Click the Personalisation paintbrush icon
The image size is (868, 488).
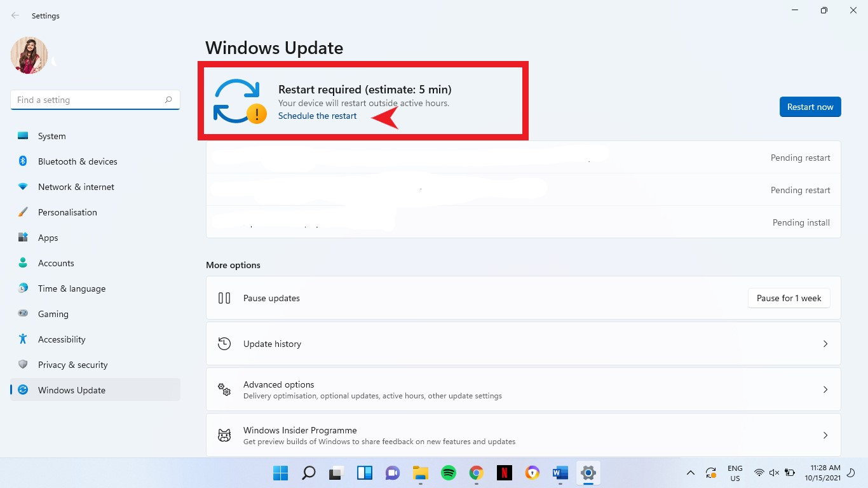click(23, 212)
